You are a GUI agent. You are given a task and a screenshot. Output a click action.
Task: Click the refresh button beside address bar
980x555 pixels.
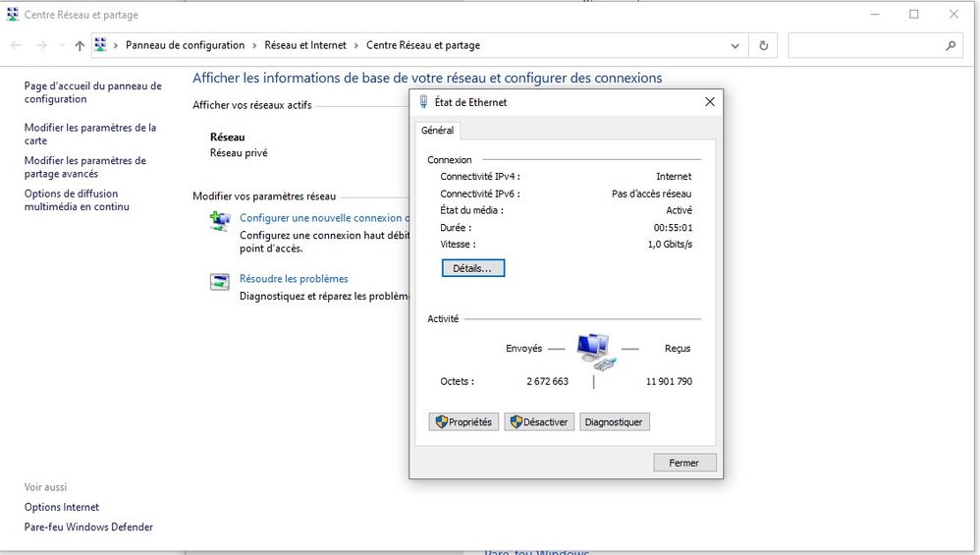[763, 45]
